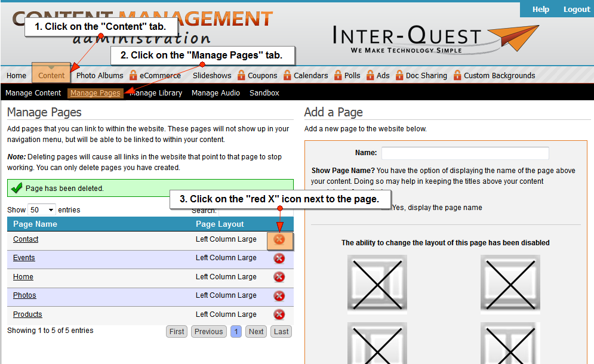This screenshot has height=364, width=594.
Task: Click lock icon beside eCommerce tab
Action: 133,76
